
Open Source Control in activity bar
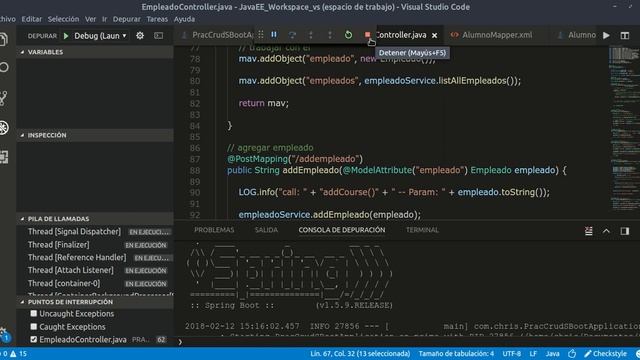4,98
